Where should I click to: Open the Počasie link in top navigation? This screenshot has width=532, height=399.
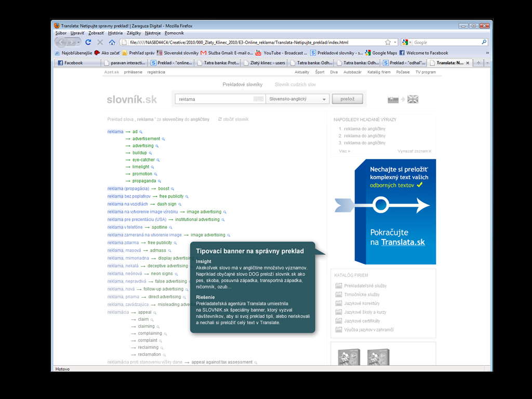pos(403,72)
